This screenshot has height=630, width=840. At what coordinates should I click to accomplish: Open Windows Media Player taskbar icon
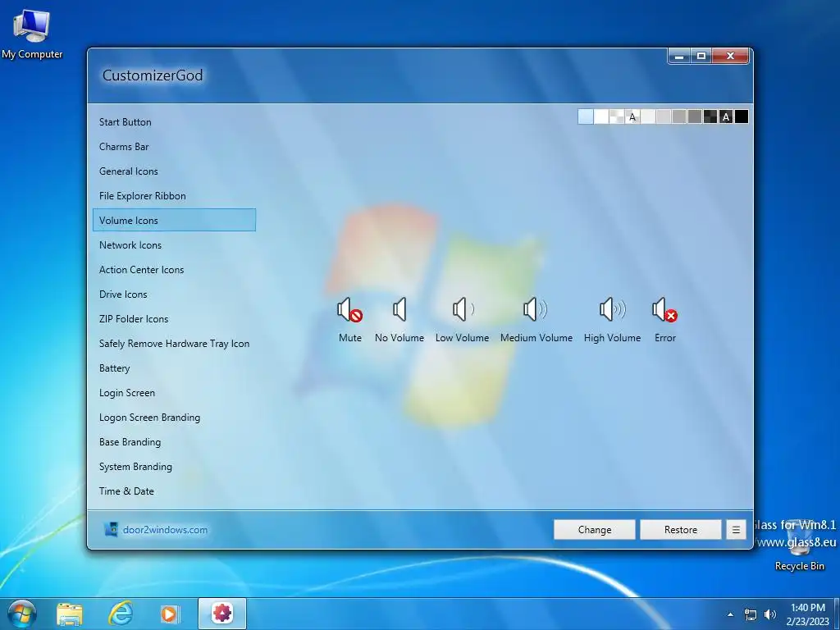[170, 614]
